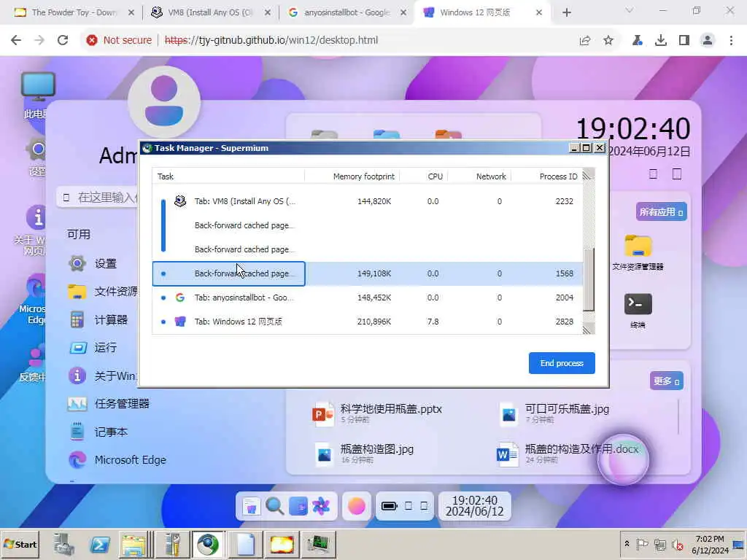Select the Tab: Windows 12 网页版 row
This screenshot has width=747, height=560.
point(368,322)
